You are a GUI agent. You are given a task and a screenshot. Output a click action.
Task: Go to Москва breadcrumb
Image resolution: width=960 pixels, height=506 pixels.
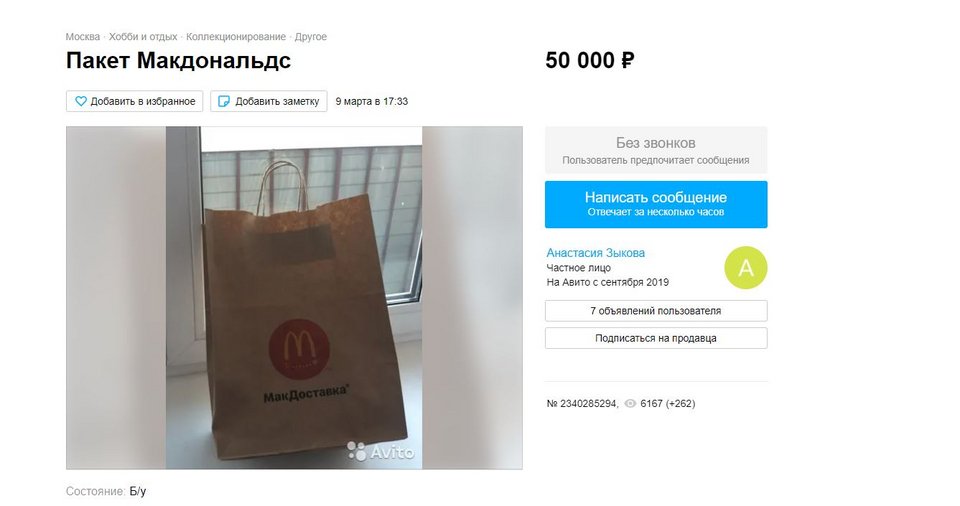point(83,37)
